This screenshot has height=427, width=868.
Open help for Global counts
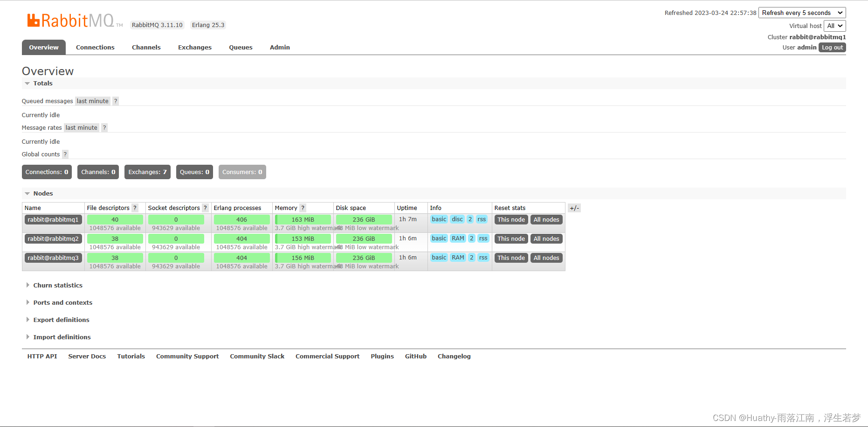click(65, 154)
